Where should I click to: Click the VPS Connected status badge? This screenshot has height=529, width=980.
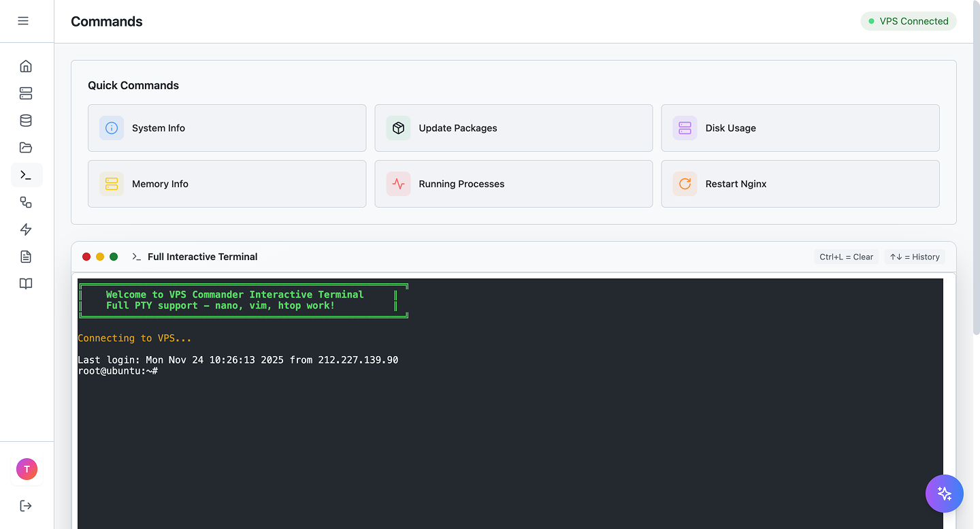pyautogui.click(x=909, y=21)
